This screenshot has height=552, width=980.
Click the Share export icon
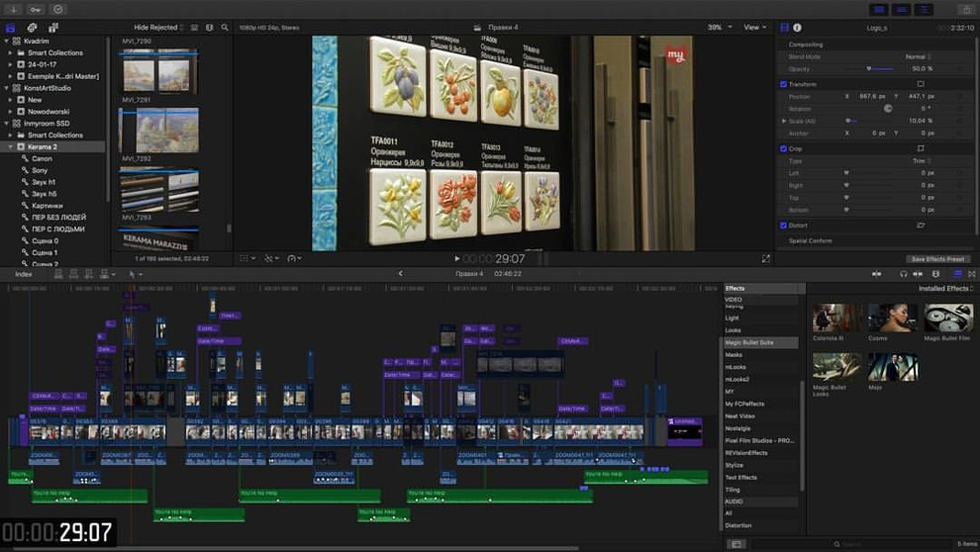pos(965,9)
